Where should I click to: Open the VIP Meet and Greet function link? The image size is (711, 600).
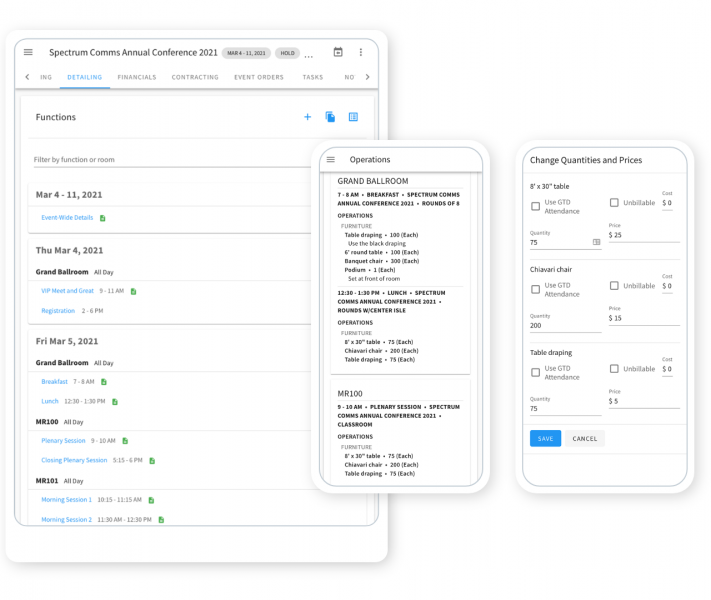(67, 291)
